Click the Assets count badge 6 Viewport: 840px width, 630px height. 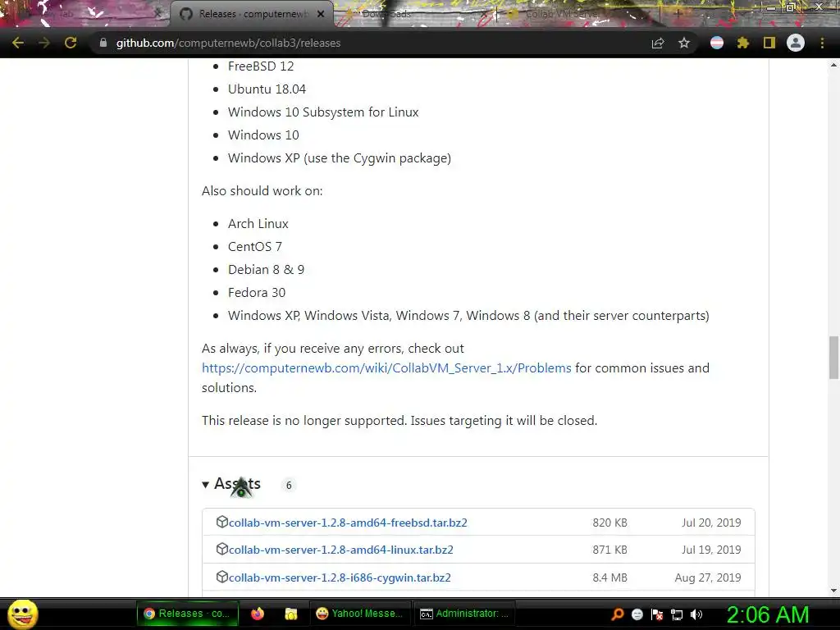(289, 485)
